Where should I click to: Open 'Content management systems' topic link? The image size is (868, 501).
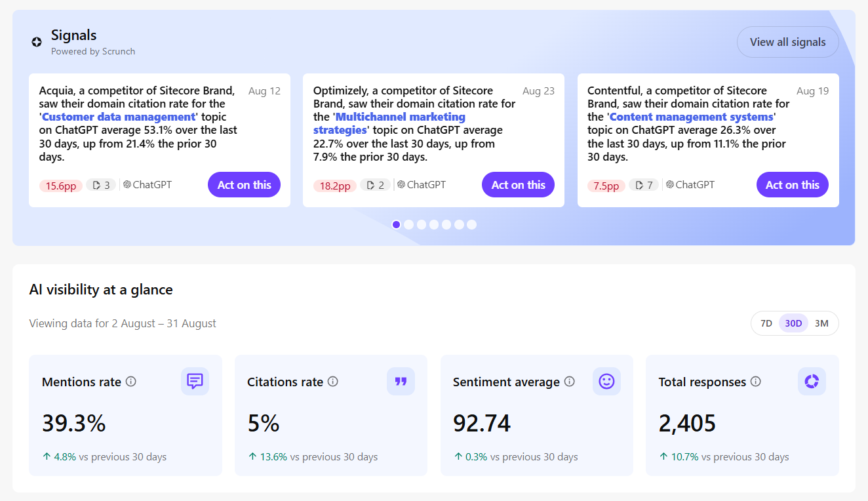pyautogui.click(x=692, y=117)
